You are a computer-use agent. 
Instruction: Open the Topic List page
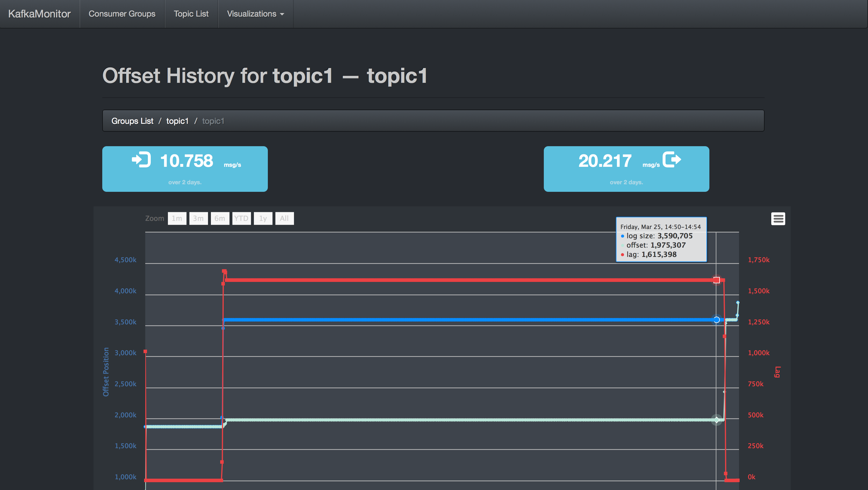point(191,14)
